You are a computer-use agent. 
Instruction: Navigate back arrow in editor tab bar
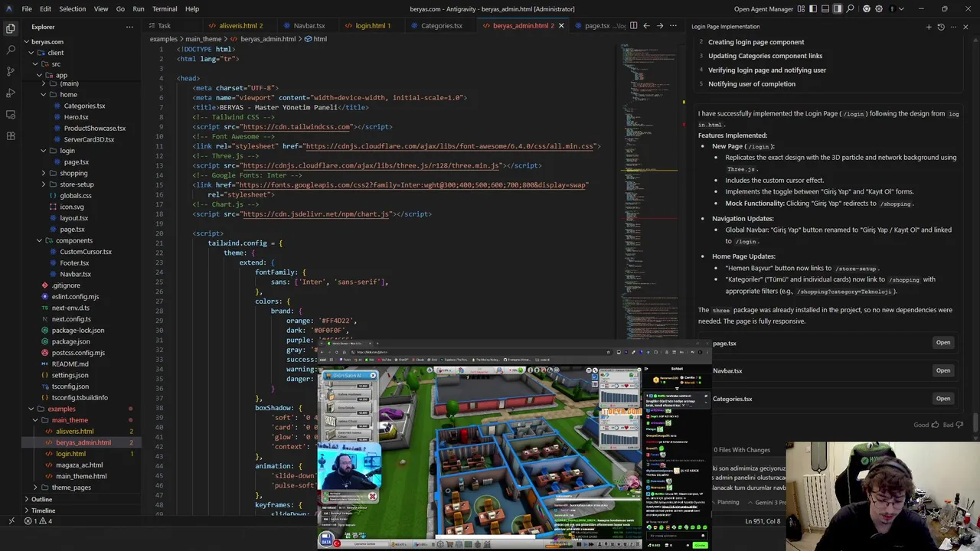coord(646,25)
